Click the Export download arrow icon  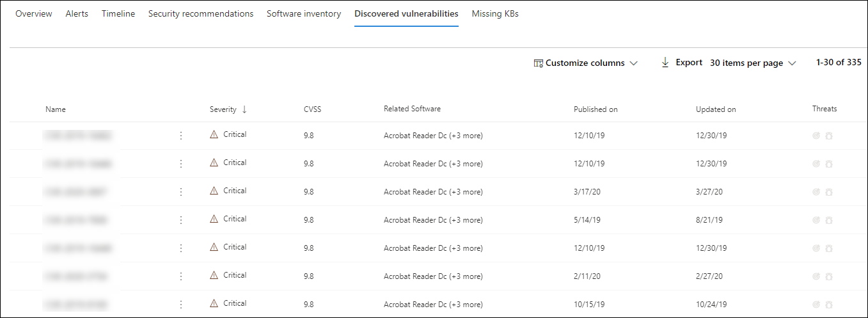[x=665, y=62]
